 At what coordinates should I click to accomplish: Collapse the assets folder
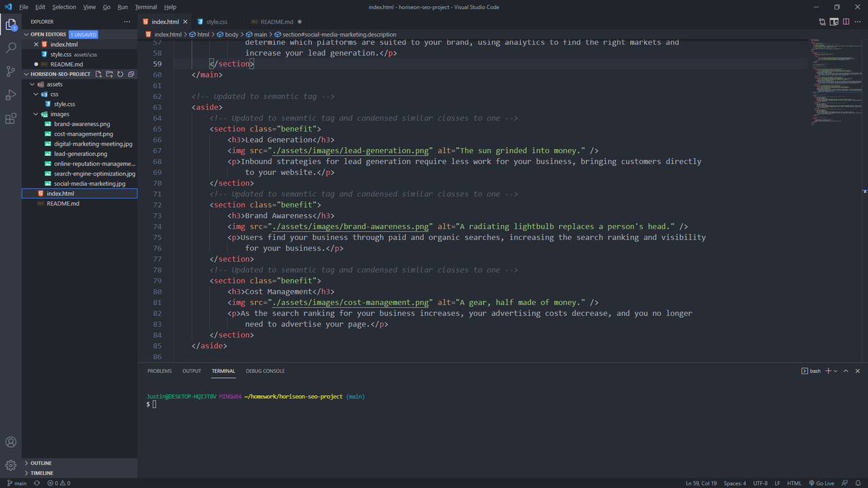click(32, 85)
